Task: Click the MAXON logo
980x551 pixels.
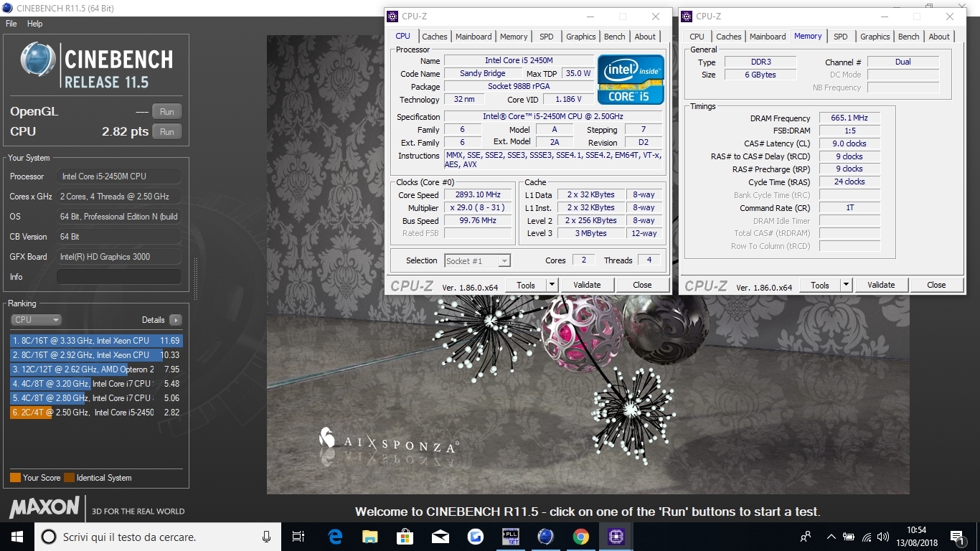Action: point(44,508)
